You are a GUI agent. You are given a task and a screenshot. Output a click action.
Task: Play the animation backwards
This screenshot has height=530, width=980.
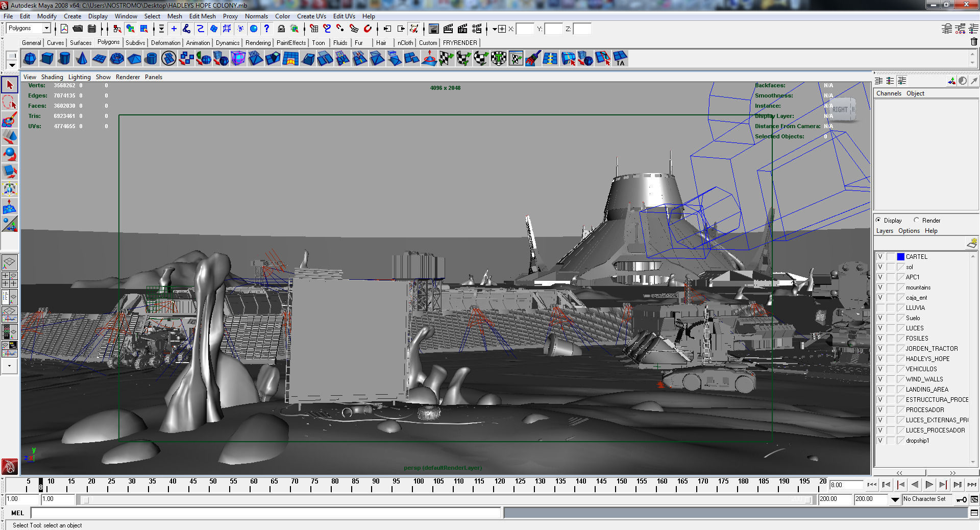(915, 485)
